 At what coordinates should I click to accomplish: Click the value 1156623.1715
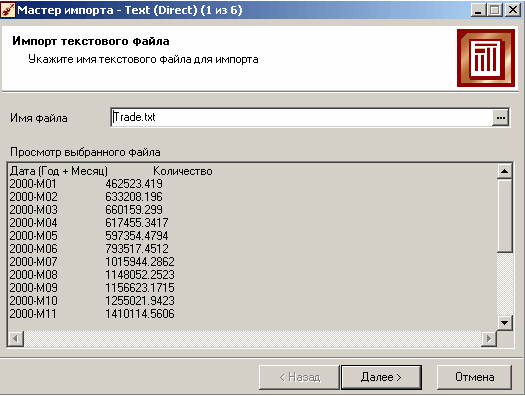140,288
